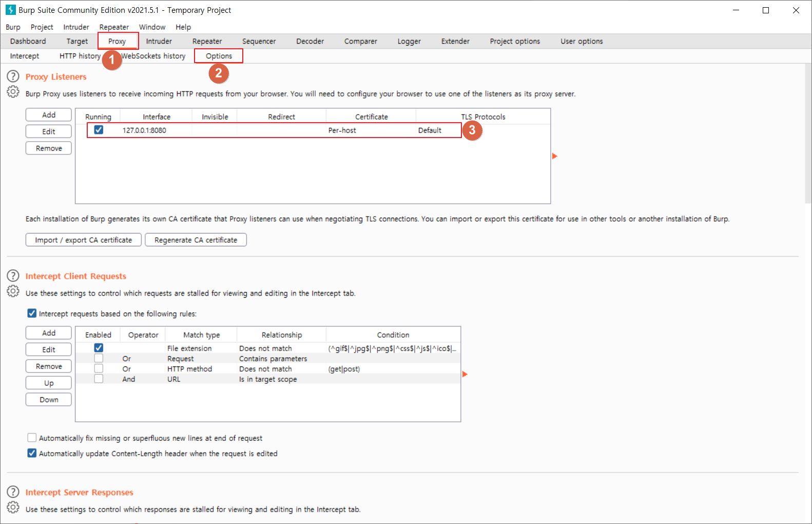The height and width of the screenshot is (524, 812).
Task: Enable the Request Contains parameters rule
Action: (x=99, y=358)
